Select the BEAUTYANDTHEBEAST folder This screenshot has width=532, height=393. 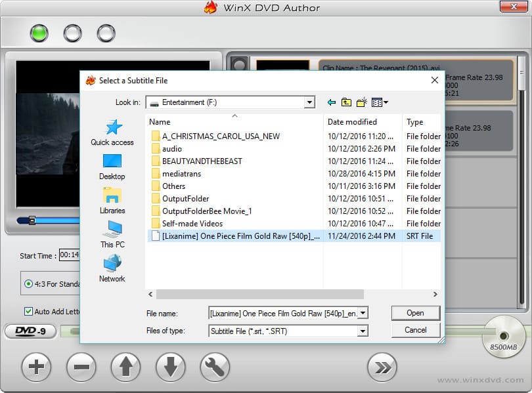pos(202,161)
